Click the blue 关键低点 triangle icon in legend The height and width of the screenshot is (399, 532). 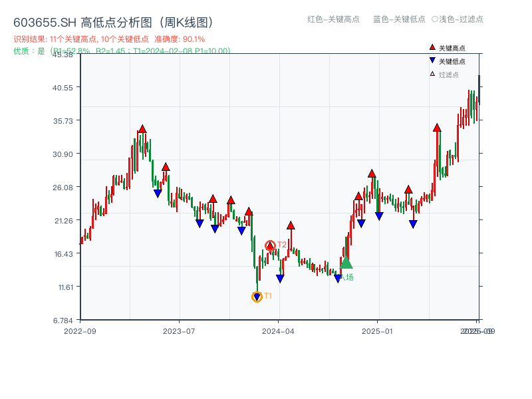[x=432, y=61]
